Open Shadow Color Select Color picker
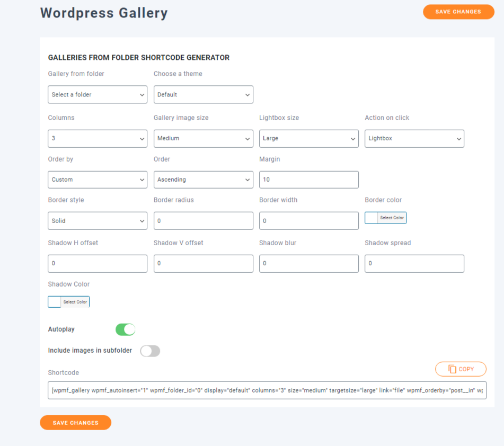Image resolution: width=504 pixels, height=446 pixels. 69,302
